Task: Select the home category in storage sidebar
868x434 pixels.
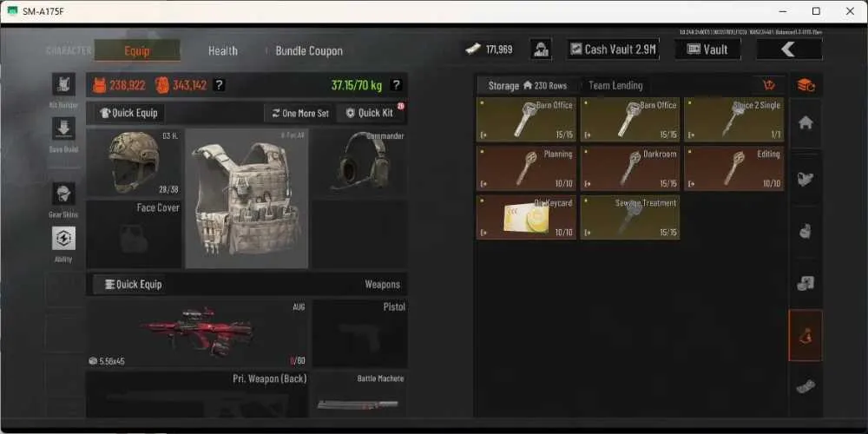Action: (806, 123)
